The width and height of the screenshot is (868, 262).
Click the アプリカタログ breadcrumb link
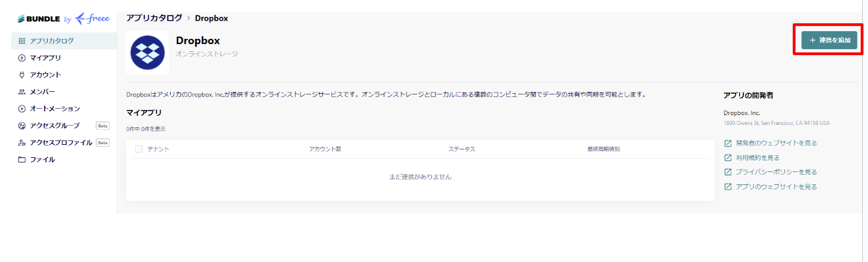(x=154, y=18)
